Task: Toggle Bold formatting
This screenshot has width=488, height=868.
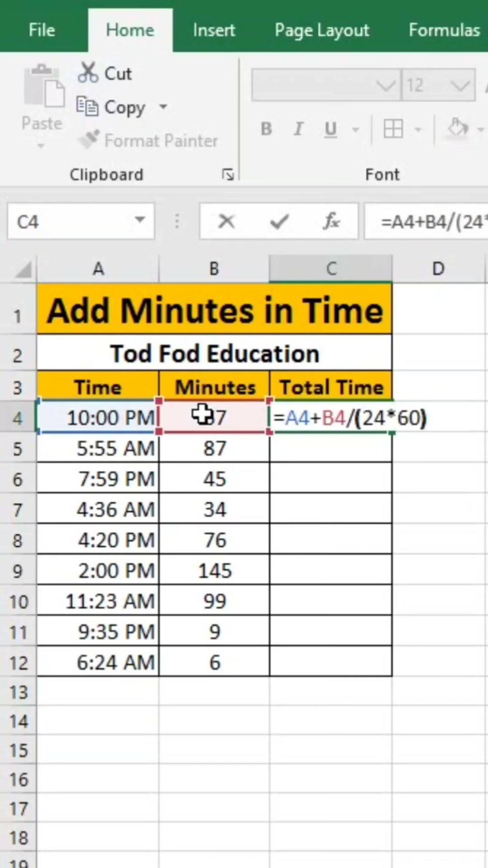Action: tap(266, 129)
